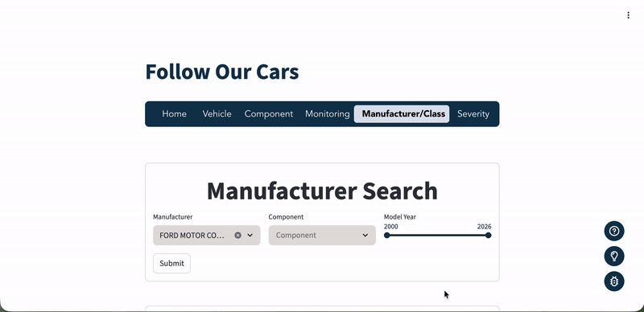Expand the Manufacturer dropdown arrow

(x=250, y=236)
